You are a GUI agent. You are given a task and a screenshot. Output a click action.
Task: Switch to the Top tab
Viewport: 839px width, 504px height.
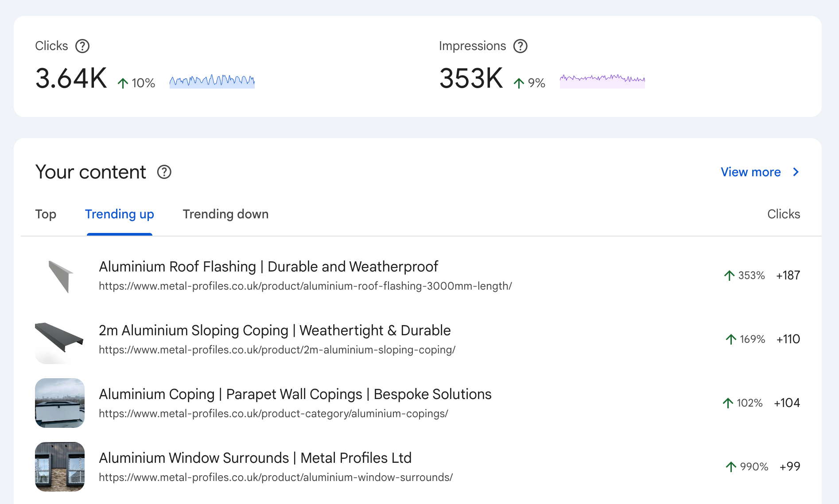[46, 214]
